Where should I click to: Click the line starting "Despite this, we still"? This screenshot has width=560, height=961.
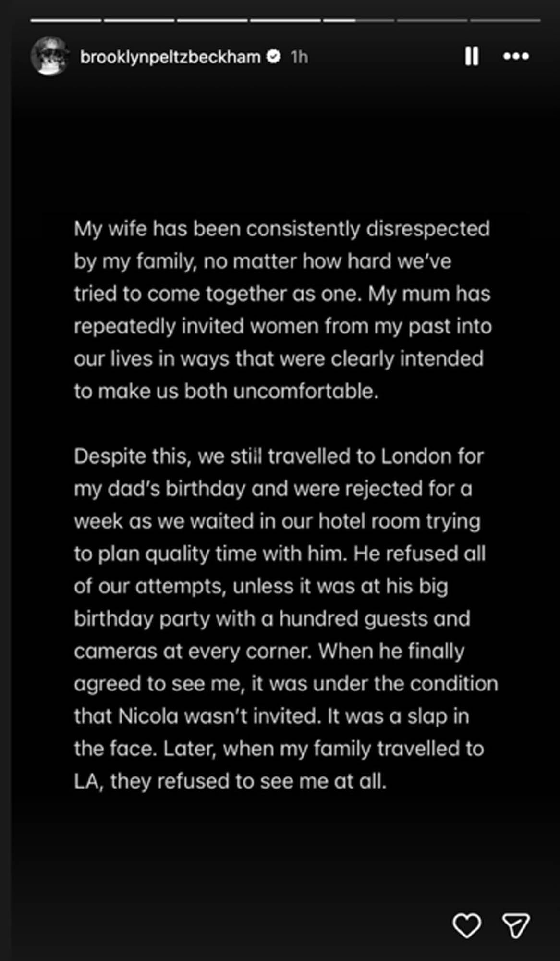[279, 456]
